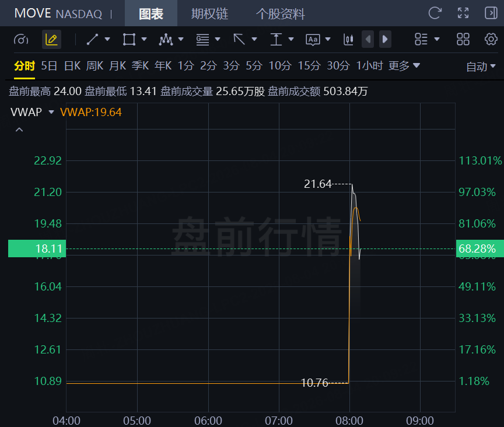This screenshot has height=427, width=504.
Task: Click the NASDAQ exchange label
Action: click(x=79, y=14)
